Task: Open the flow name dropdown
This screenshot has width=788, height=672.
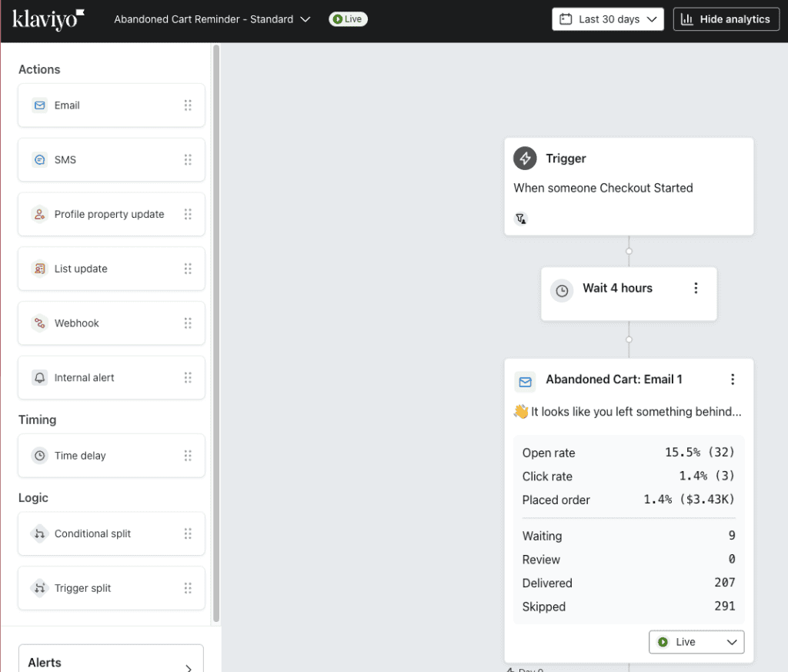Action: coord(212,19)
